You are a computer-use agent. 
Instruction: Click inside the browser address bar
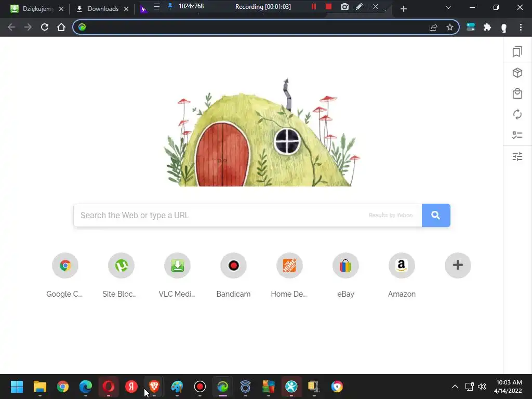click(256, 27)
